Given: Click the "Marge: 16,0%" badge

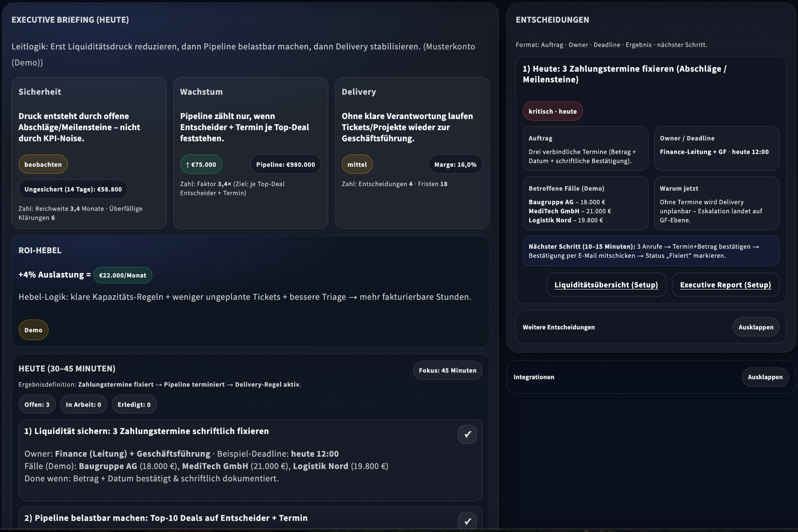Looking at the screenshot, I should [455, 164].
